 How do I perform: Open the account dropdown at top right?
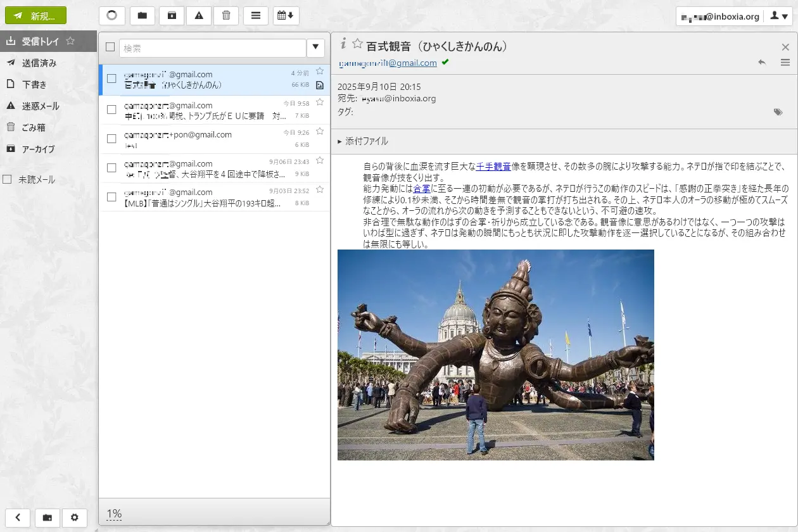click(x=780, y=16)
